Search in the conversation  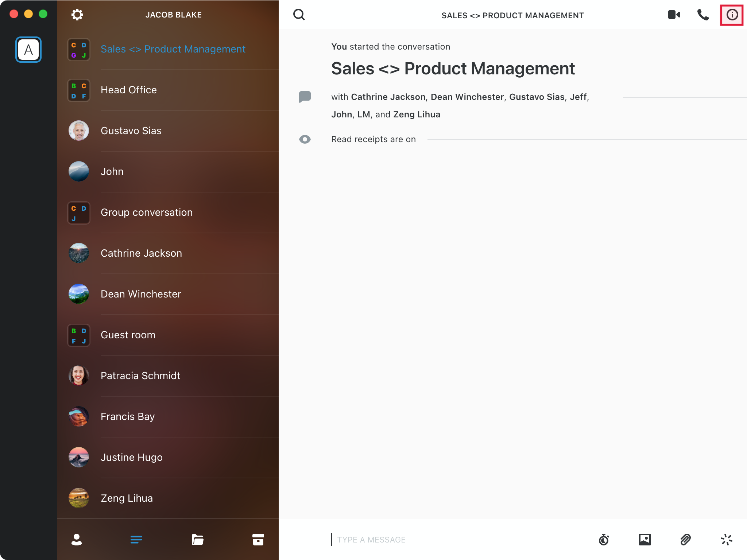[x=299, y=15]
